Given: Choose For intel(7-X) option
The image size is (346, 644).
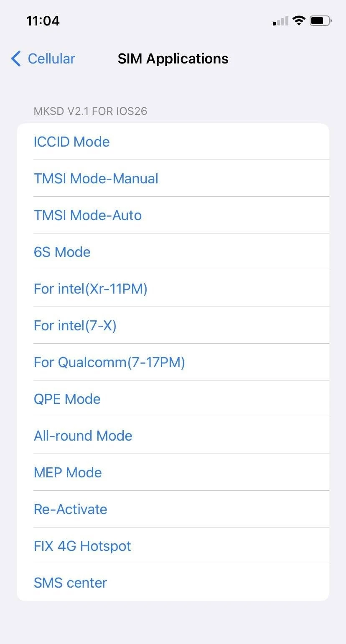Looking at the screenshot, I should click(75, 325).
